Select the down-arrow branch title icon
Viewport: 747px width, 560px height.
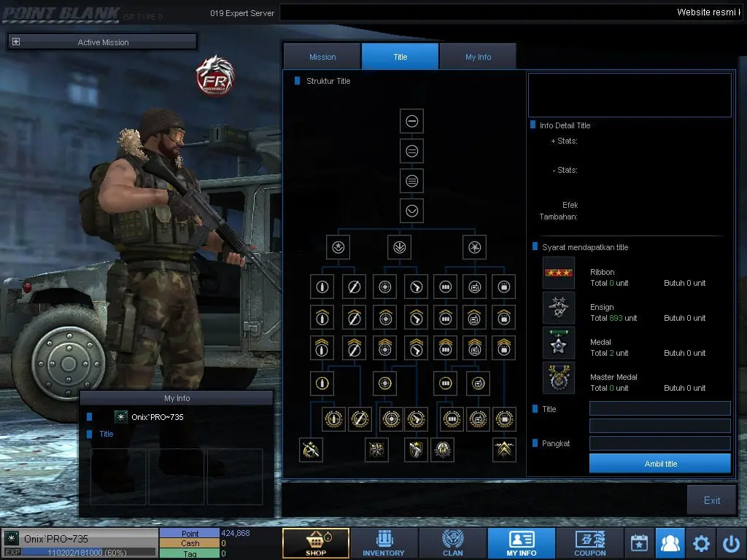pos(399,247)
